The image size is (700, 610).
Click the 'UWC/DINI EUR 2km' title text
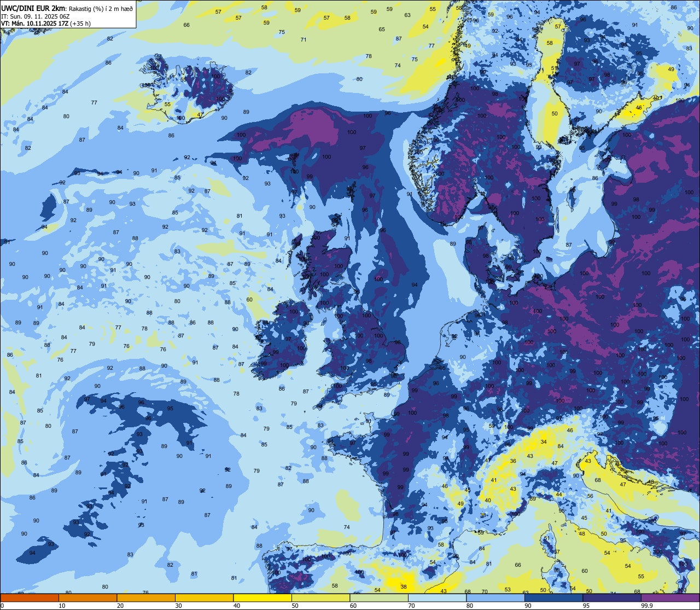coord(33,8)
